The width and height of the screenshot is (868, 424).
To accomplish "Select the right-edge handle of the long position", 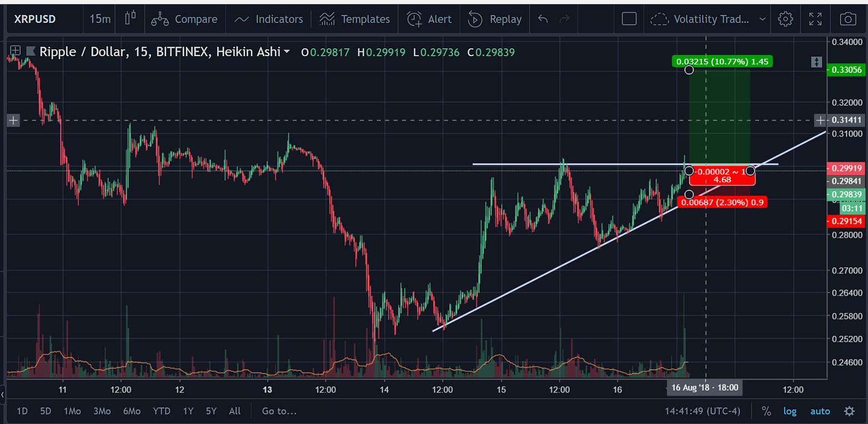I will point(750,170).
